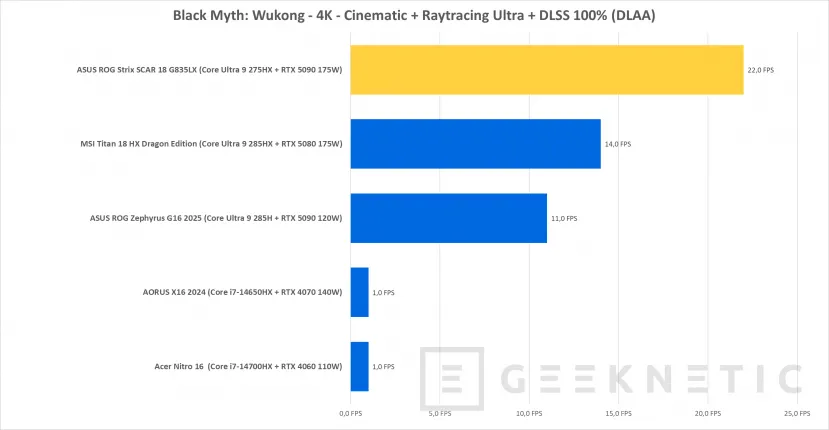Screen dimensions: 829x430
Task: Click the chart title about Black Myth: Wukong
Action: click(x=414, y=15)
